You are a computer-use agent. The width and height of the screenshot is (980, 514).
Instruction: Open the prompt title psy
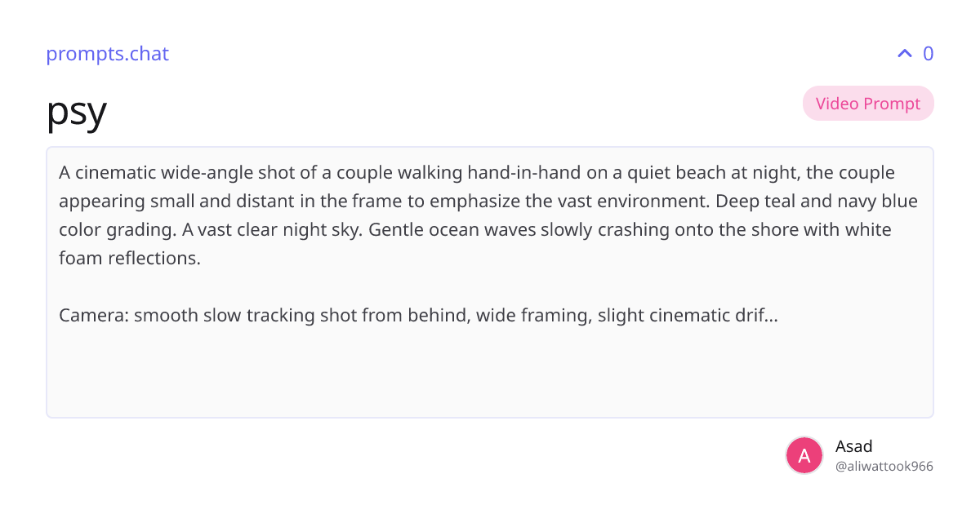click(76, 111)
